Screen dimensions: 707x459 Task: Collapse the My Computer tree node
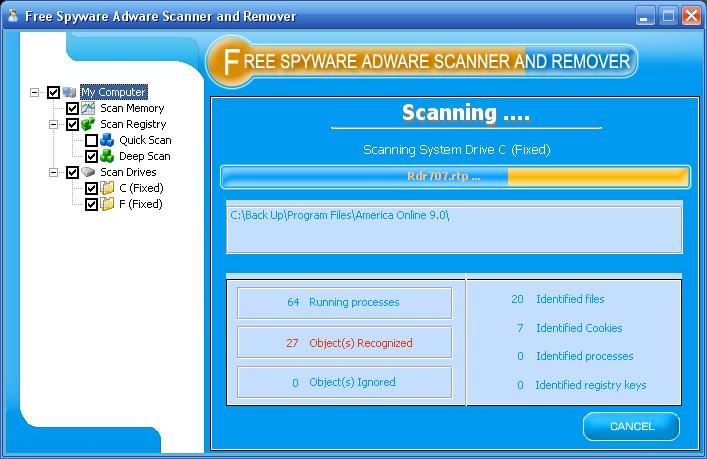click(34, 92)
